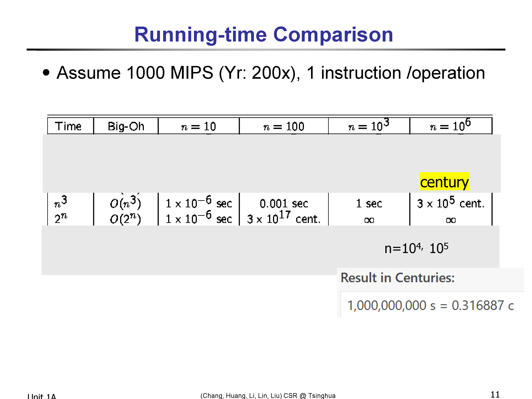This screenshot has width=532, height=399.
Task: Click the Result in Centuries heading
Action: click(x=398, y=278)
